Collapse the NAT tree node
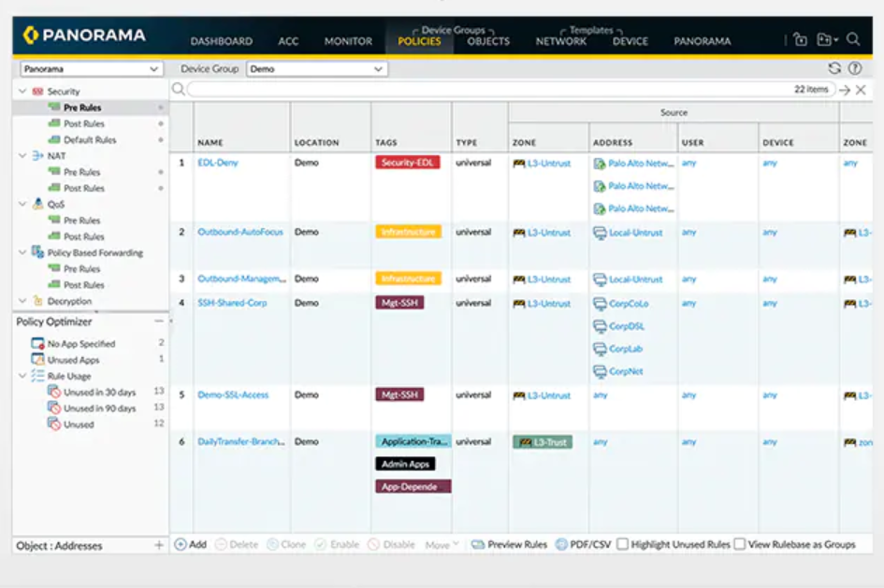Viewport: 884px width, 588px height. 22,155
